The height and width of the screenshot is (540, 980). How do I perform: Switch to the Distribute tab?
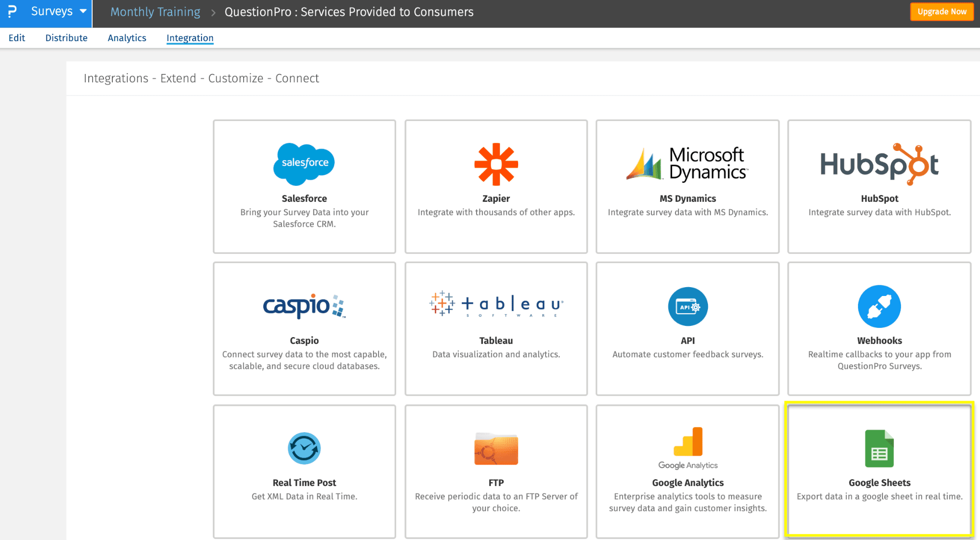(x=66, y=38)
